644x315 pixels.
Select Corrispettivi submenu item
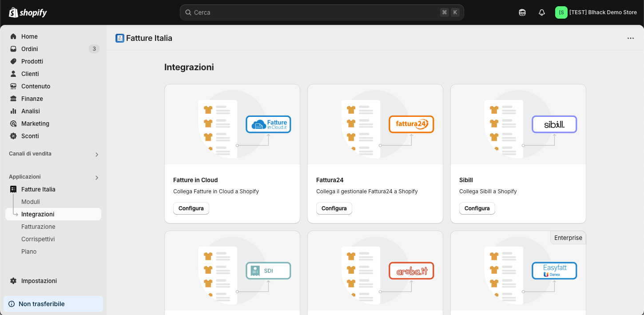coord(53,239)
